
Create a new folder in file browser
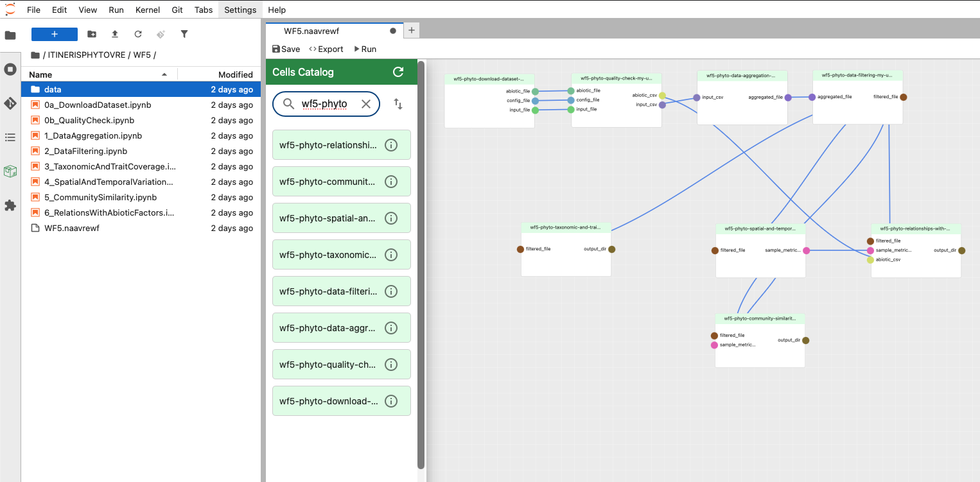pos(92,34)
